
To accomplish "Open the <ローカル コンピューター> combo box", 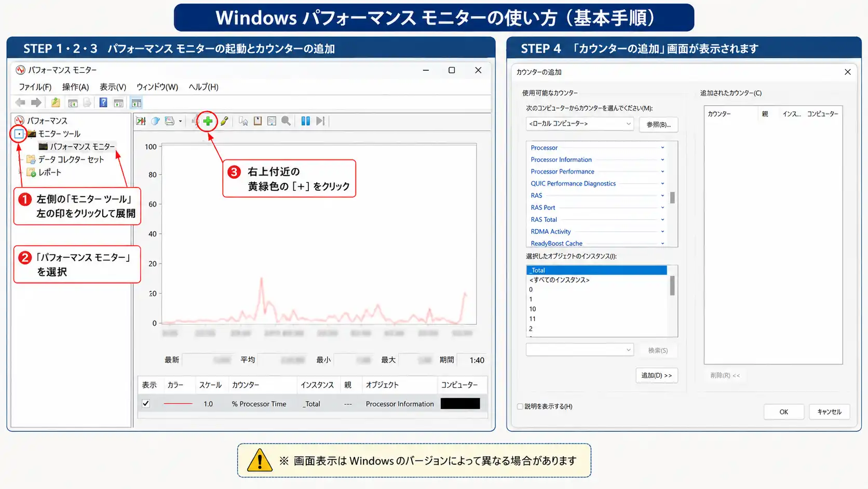I will (579, 124).
